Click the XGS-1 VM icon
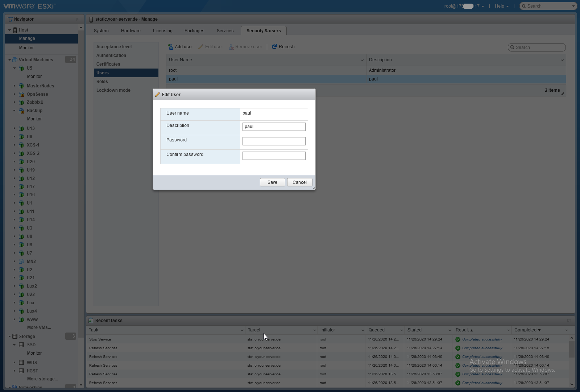Image resolution: width=580 pixels, height=392 pixels. [21, 145]
